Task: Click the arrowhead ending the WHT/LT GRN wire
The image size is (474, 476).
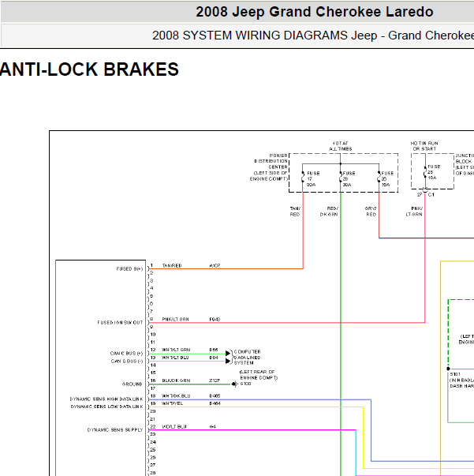Action: click(x=228, y=354)
